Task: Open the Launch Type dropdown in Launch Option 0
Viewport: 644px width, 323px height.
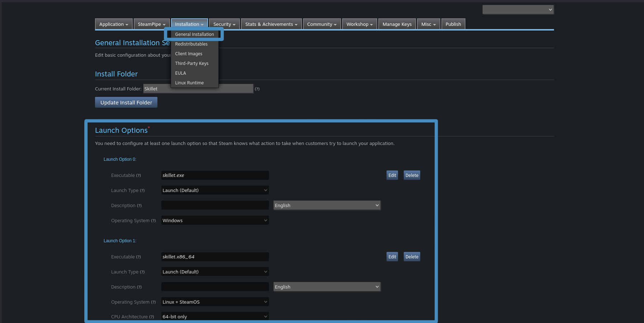Action: 215,190
